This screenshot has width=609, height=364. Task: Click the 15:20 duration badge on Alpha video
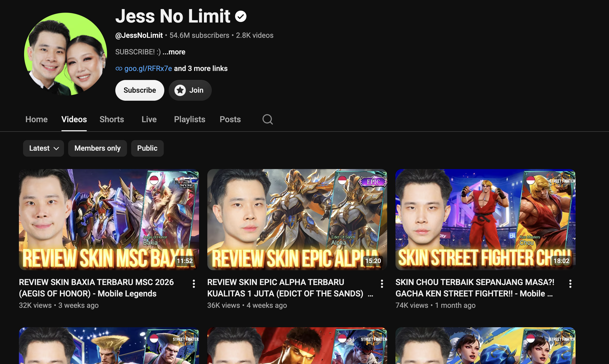click(x=373, y=261)
